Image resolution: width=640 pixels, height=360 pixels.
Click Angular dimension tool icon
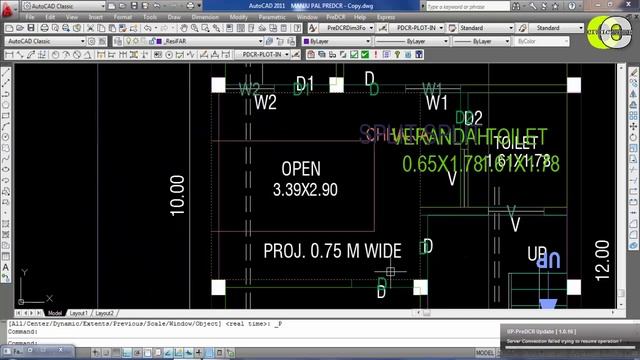point(88,55)
